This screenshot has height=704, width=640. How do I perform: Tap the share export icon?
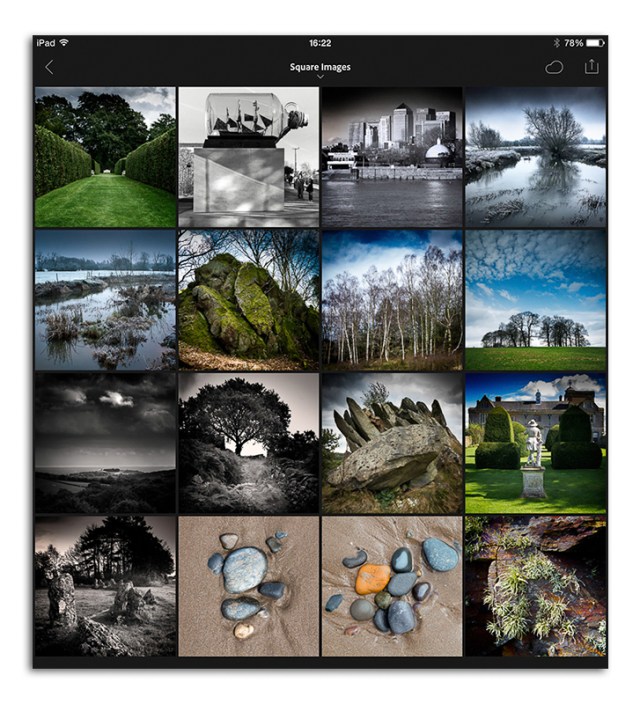coord(592,66)
